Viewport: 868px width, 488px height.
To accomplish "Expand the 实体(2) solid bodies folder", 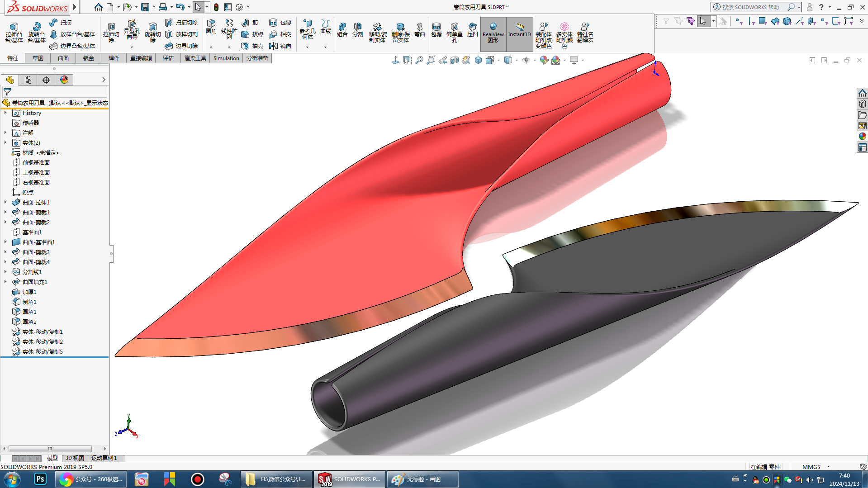I will point(5,143).
